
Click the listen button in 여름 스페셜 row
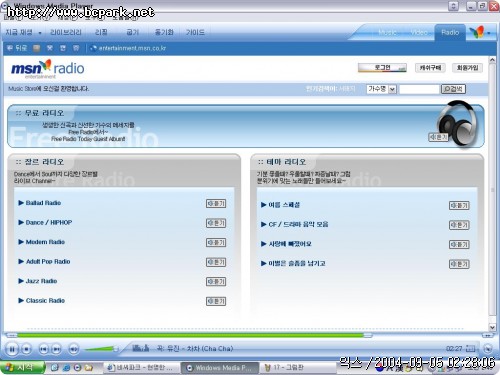click(459, 205)
